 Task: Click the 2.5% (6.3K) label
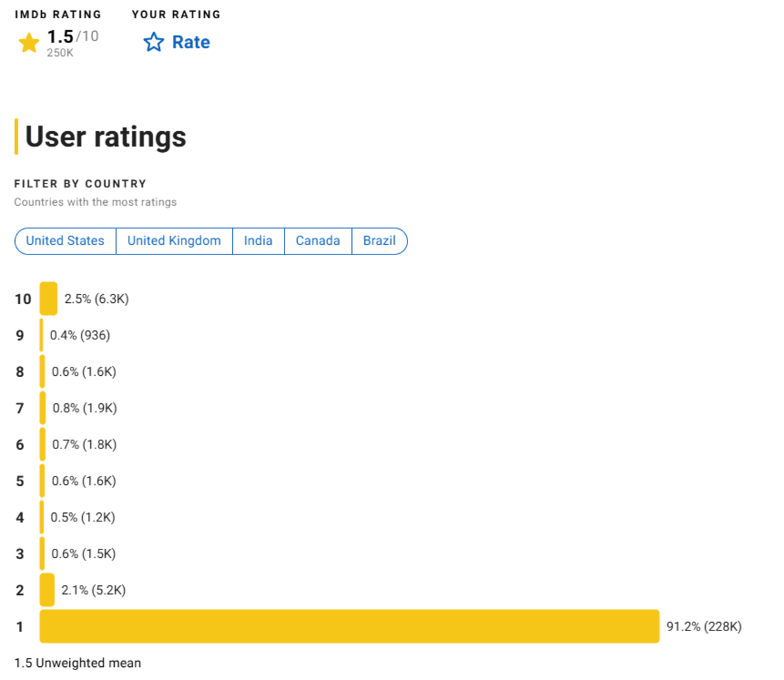pos(97,299)
